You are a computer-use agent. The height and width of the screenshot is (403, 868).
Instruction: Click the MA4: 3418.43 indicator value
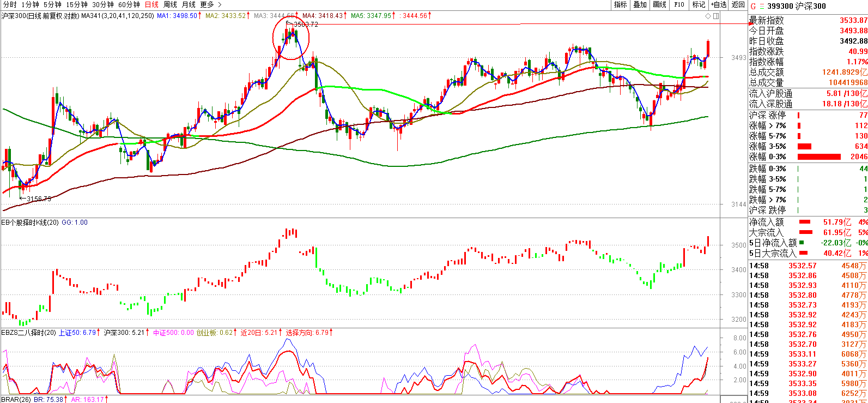(323, 16)
